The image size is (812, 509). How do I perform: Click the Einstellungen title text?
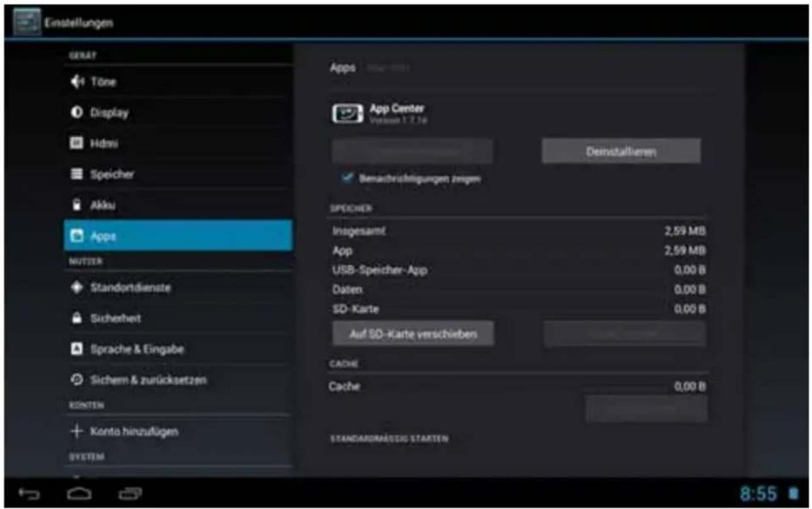(x=78, y=23)
